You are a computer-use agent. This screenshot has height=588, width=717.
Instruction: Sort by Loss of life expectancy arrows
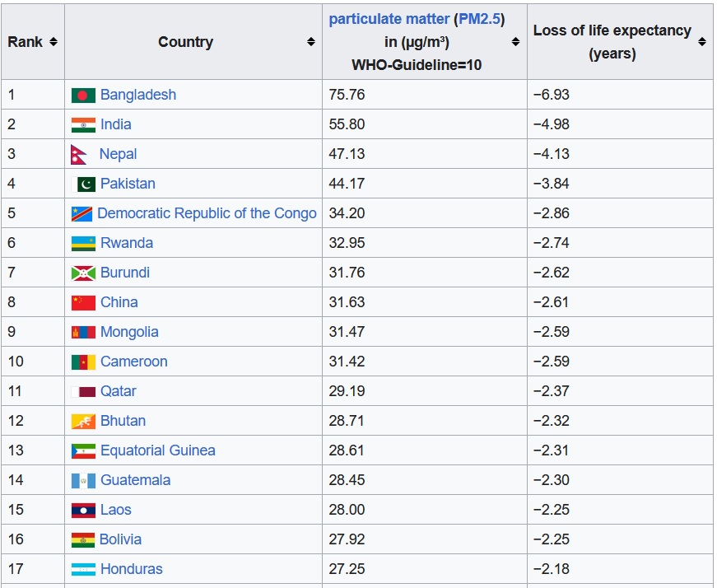tap(702, 42)
